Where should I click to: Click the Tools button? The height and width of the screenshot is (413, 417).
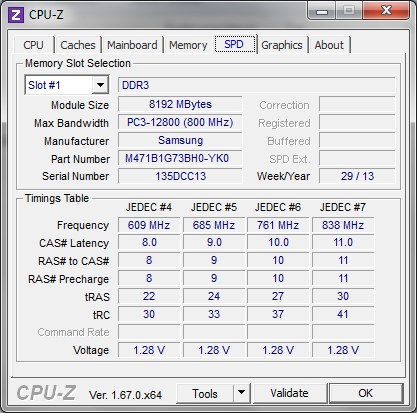(x=205, y=393)
